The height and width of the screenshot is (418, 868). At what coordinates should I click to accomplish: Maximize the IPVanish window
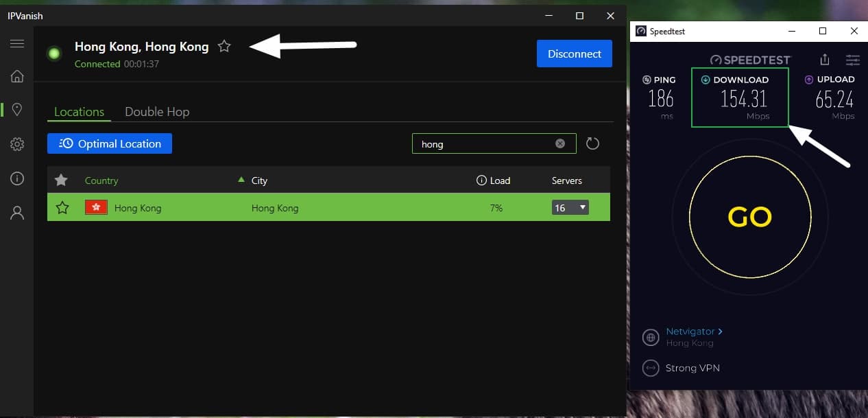click(580, 16)
